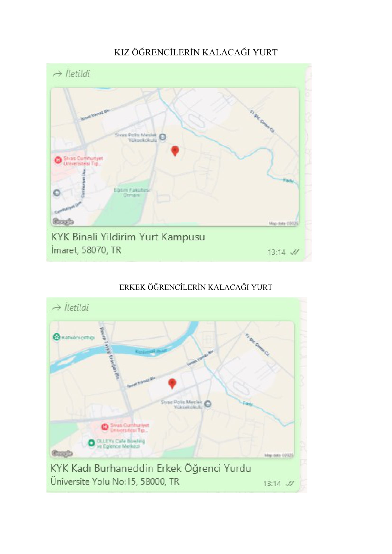Image resolution: width=392 pixels, height=554 pixels.
Task: Click the İmaret, 58070, TR address line
Action: [86, 250]
